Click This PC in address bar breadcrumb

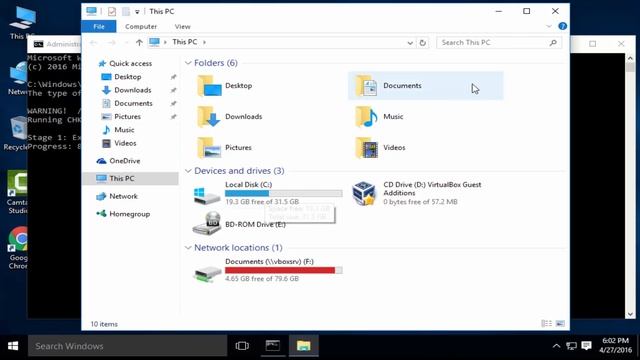[x=184, y=42]
